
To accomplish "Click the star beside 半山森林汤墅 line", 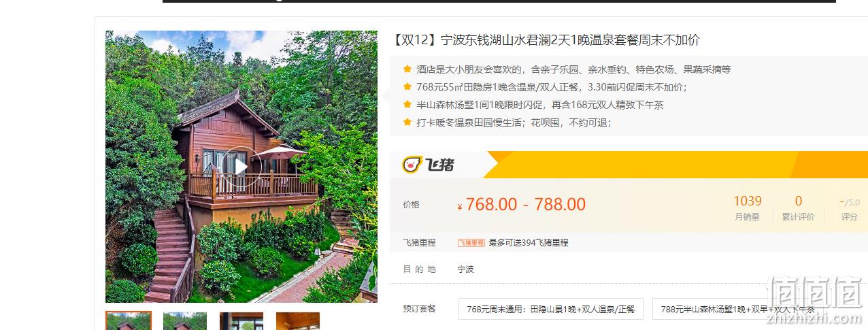I will click(407, 104).
